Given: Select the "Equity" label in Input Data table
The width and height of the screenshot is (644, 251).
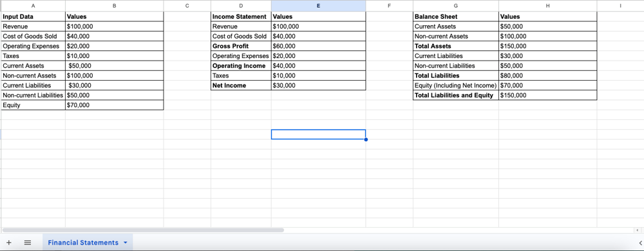Looking at the screenshot, I should coord(33,105).
